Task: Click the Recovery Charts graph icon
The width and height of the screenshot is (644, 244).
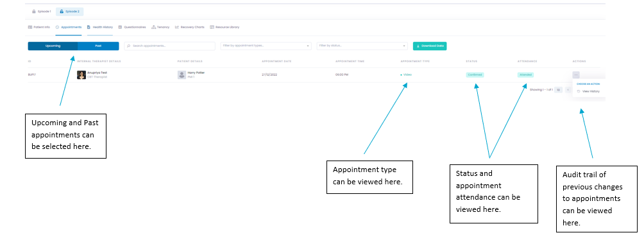Action: click(x=177, y=27)
